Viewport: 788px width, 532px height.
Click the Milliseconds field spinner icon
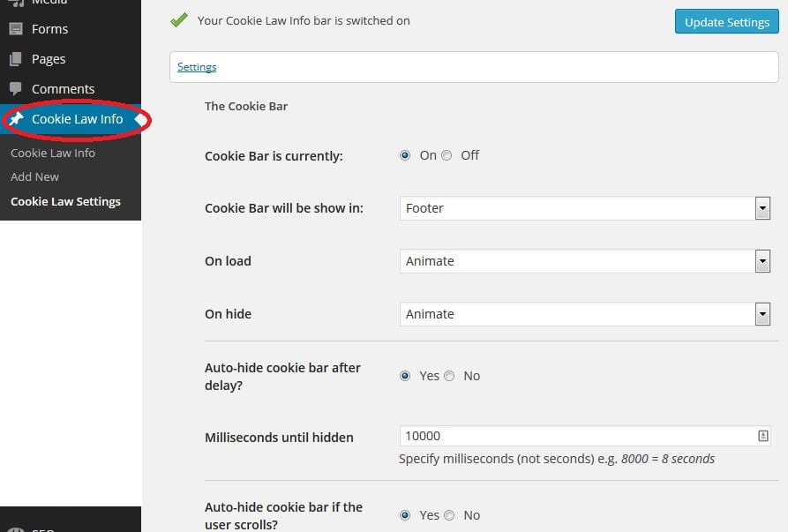[x=763, y=436]
